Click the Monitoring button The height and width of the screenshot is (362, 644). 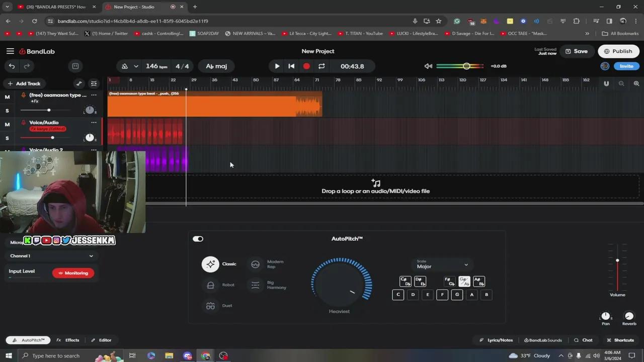click(73, 273)
